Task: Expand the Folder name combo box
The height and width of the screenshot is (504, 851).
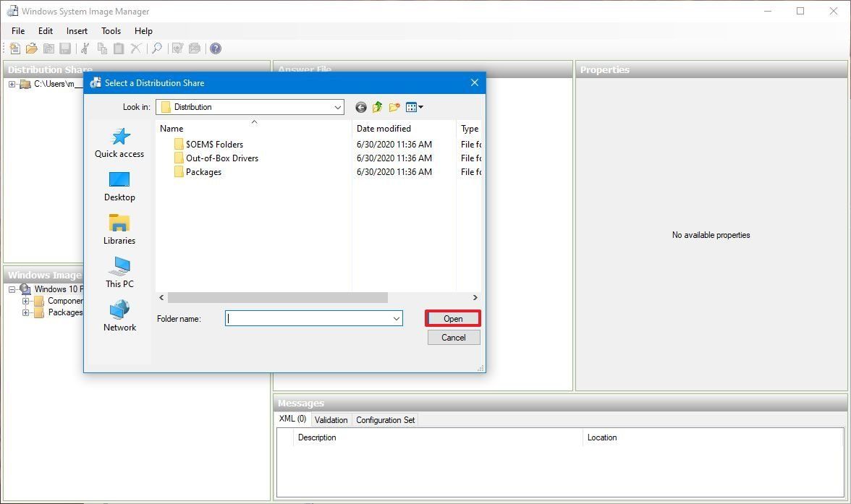Action: tap(396, 318)
